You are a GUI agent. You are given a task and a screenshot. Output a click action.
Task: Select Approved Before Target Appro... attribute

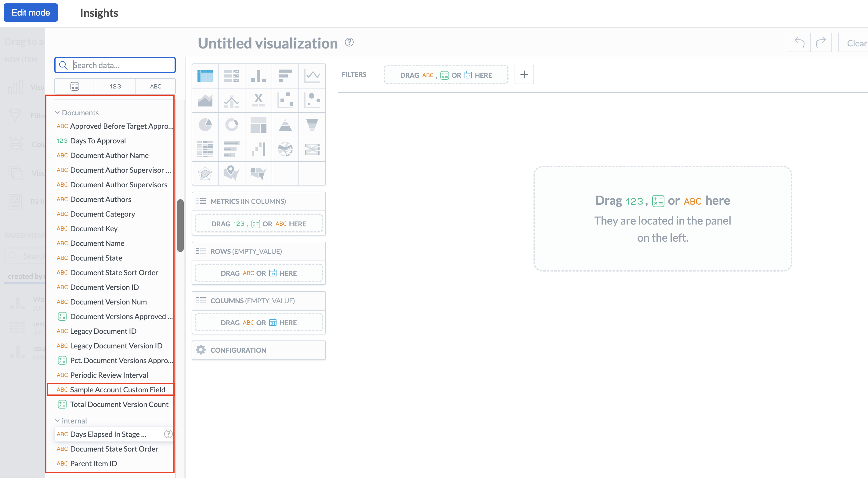114,126
